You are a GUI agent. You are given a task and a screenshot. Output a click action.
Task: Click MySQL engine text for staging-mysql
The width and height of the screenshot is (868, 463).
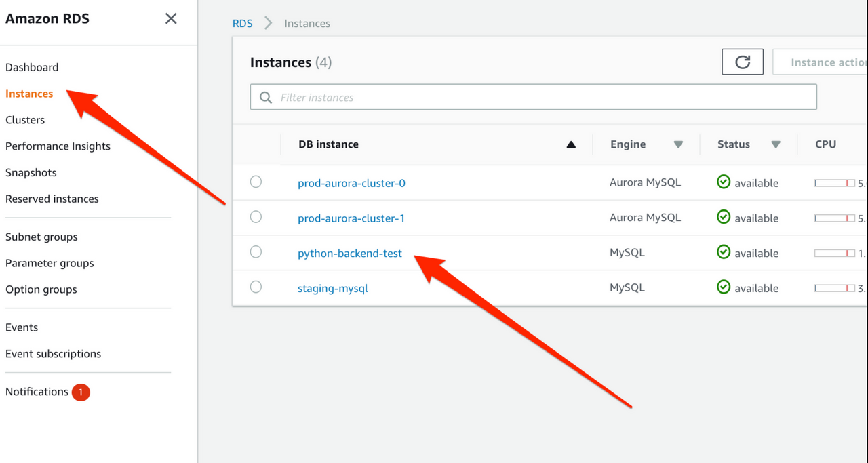click(627, 288)
